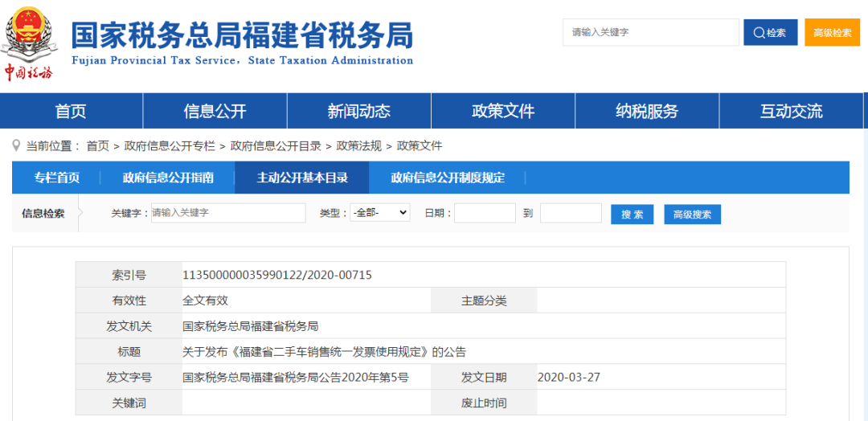This screenshot has width=868, height=421.
Task: Follow breadcrumb link 政策文件
Action: pos(420,146)
